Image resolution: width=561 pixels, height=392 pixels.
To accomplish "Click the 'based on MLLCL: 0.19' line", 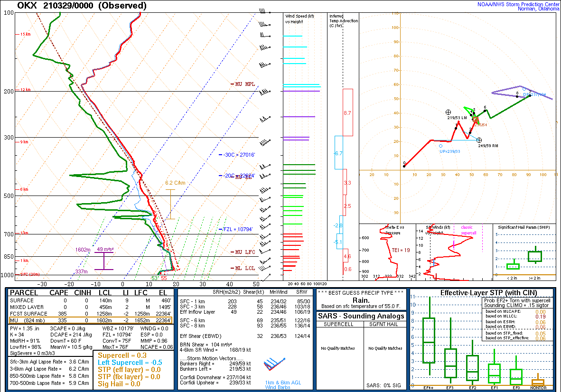I will 515,317.
